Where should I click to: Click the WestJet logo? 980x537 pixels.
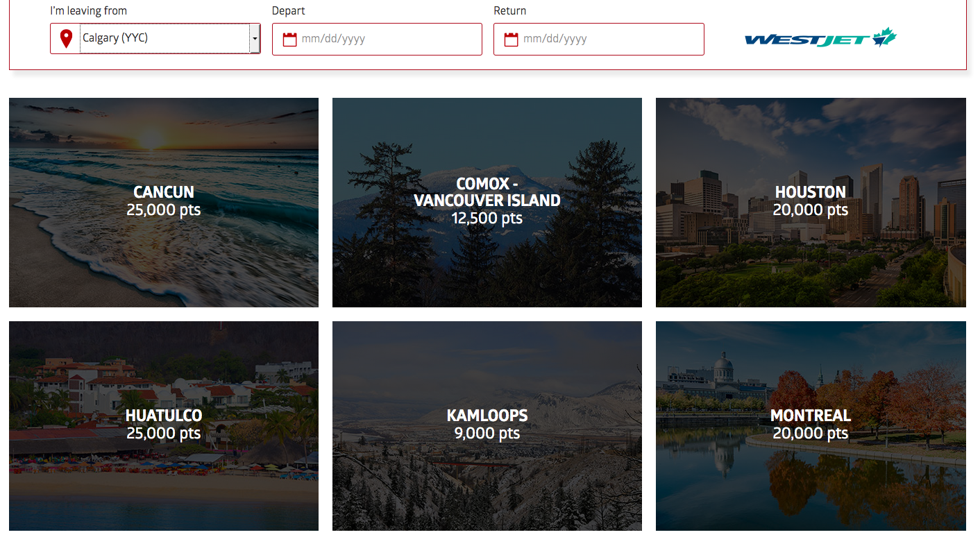(x=820, y=37)
